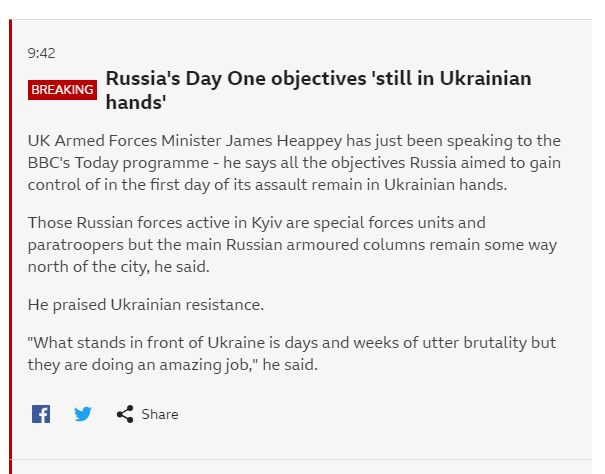Click the red BREAKING badge
605x474 pixels.
coord(62,89)
